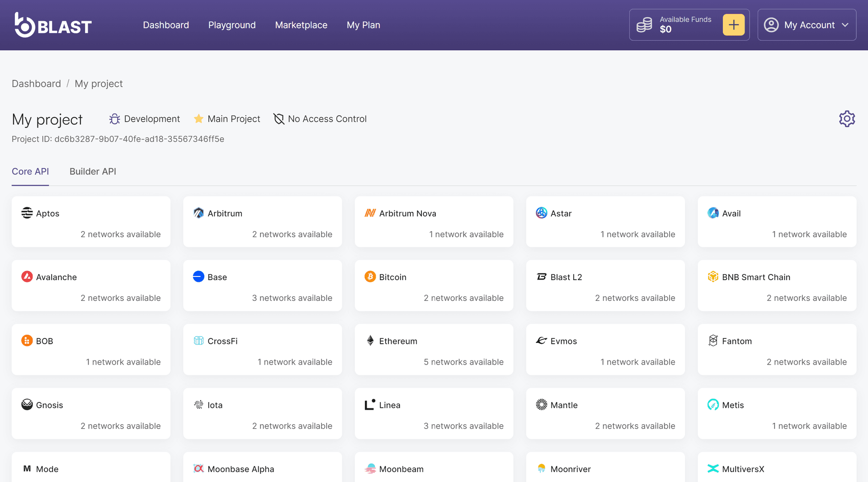Screen dimensions: 868x482
Task: Select the Core API tab
Action: click(30, 172)
